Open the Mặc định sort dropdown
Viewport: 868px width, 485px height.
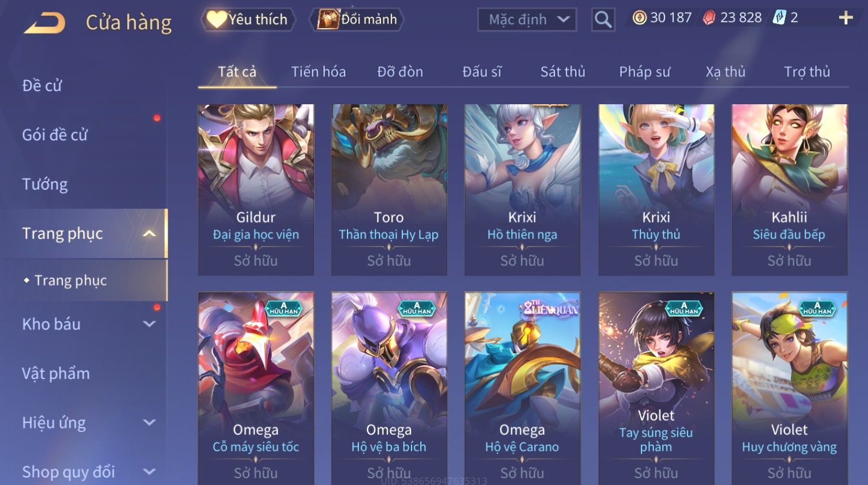point(527,20)
